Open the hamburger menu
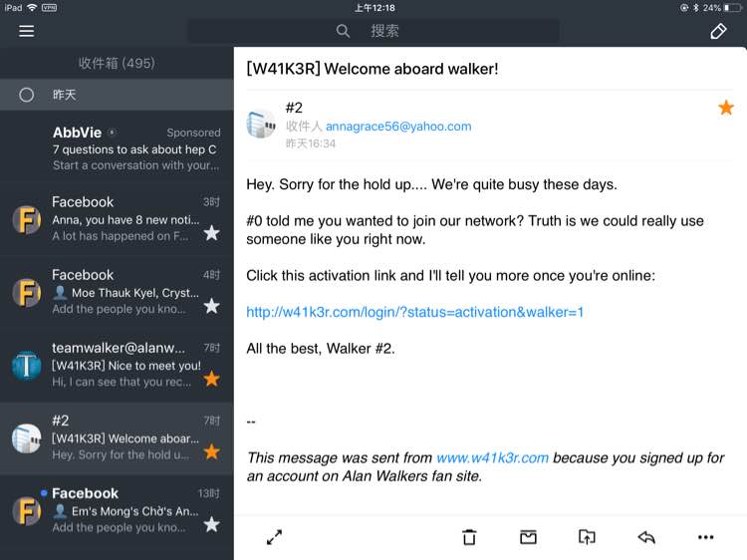Image resolution: width=747 pixels, height=560 pixels. coord(26,31)
